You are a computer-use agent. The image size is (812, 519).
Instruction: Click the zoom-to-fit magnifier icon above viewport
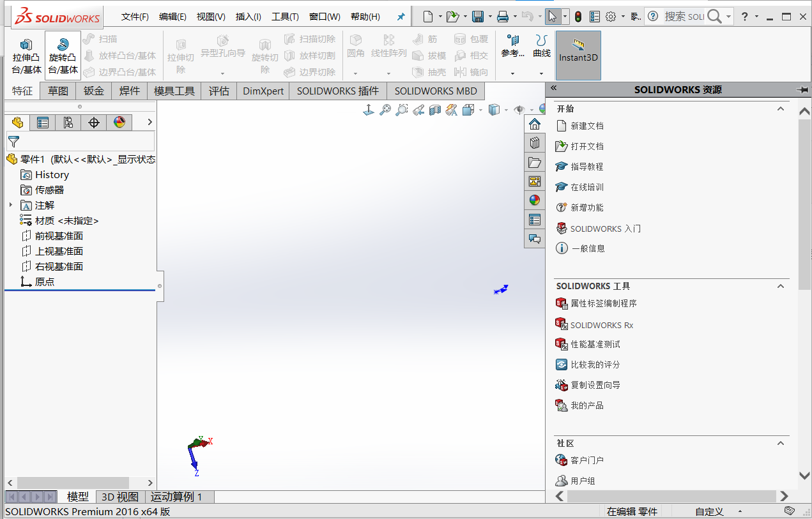tap(384, 109)
